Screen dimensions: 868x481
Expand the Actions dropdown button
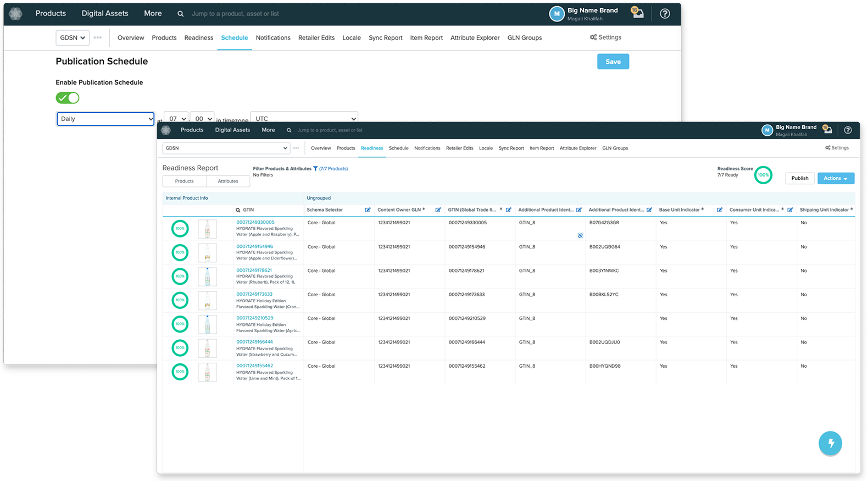click(835, 178)
